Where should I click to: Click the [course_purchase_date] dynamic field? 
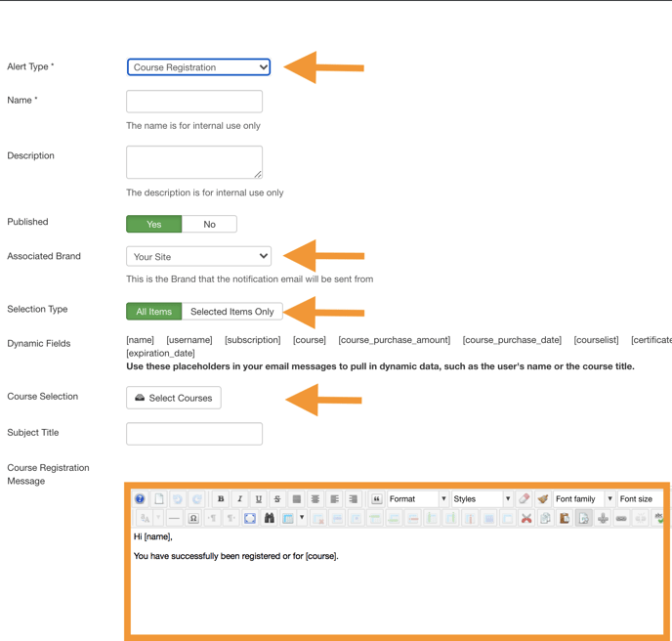tap(512, 340)
